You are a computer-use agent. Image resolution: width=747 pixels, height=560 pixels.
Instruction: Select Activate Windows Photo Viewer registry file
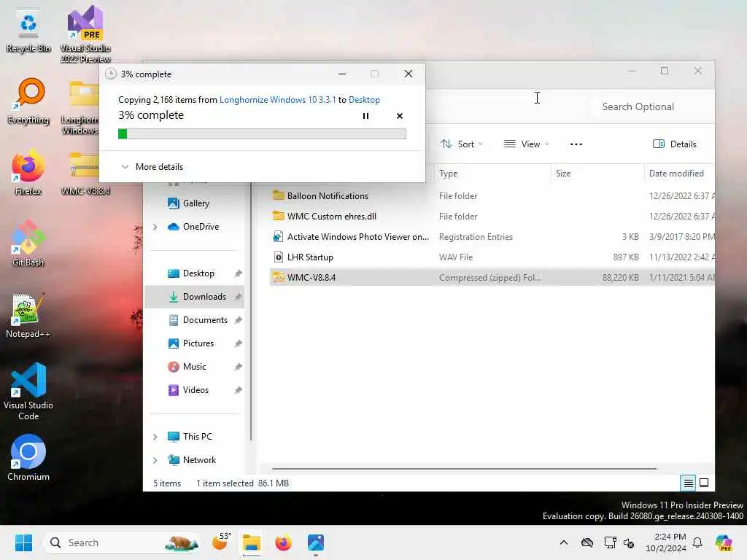click(x=492, y=237)
